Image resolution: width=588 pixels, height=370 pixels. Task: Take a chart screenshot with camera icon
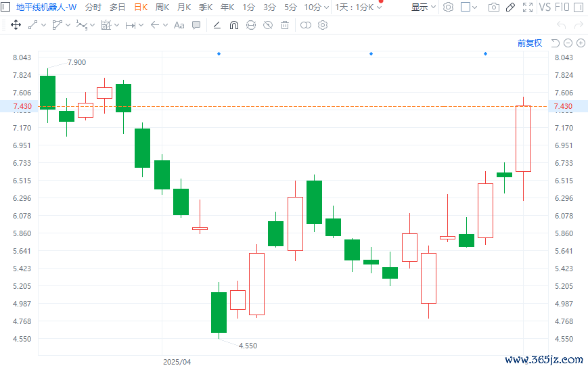[494, 7]
